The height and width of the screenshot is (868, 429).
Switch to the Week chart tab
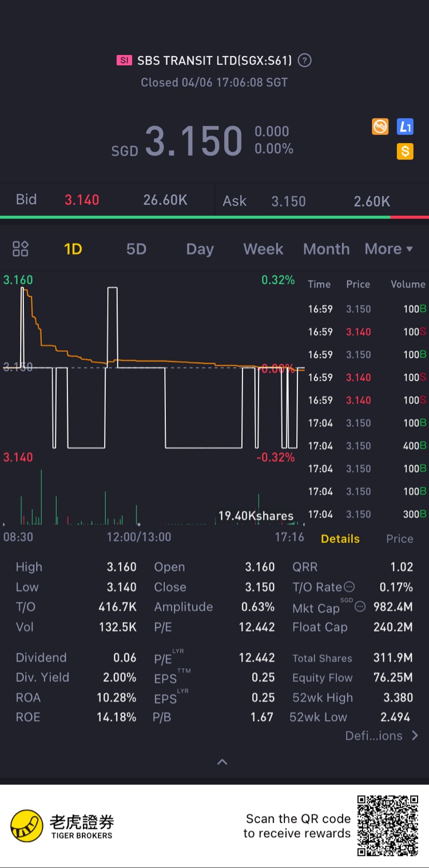click(263, 249)
